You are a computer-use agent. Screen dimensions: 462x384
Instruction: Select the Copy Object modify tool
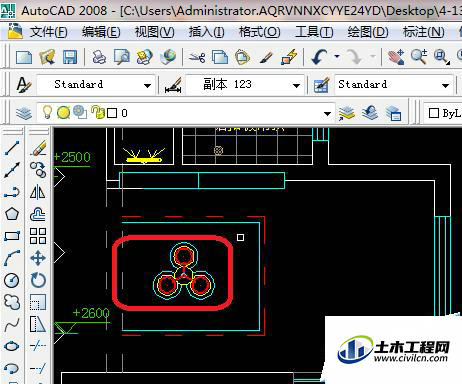point(38,170)
